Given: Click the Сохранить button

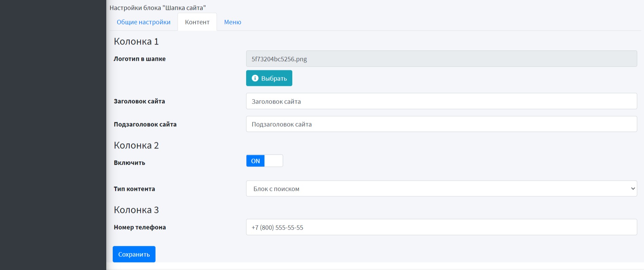Looking at the screenshot, I should [x=134, y=254].
